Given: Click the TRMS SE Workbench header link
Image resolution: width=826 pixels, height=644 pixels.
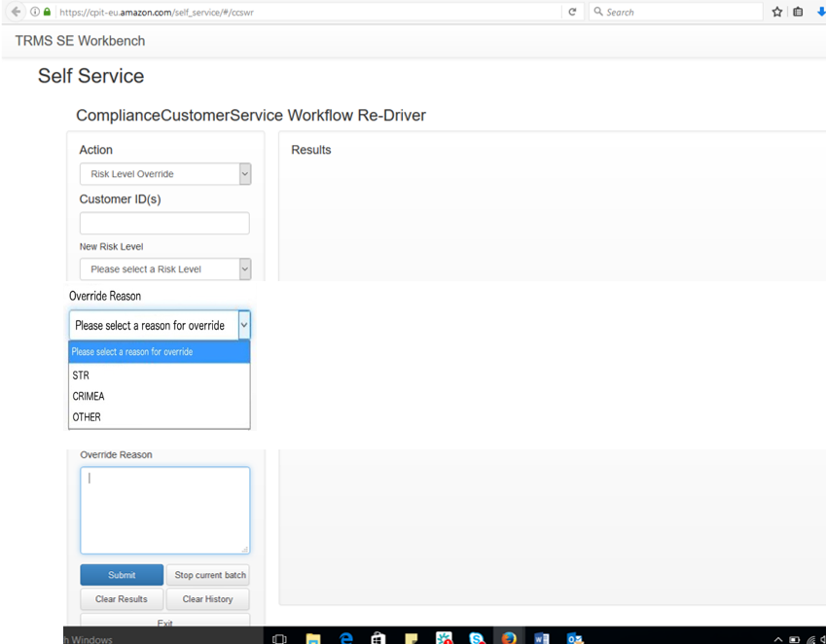Looking at the screenshot, I should pos(80,41).
